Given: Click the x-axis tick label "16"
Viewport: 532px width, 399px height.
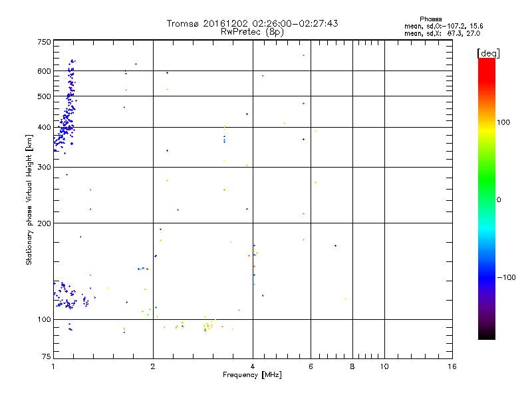Looking at the screenshot, I should tap(452, 366).
